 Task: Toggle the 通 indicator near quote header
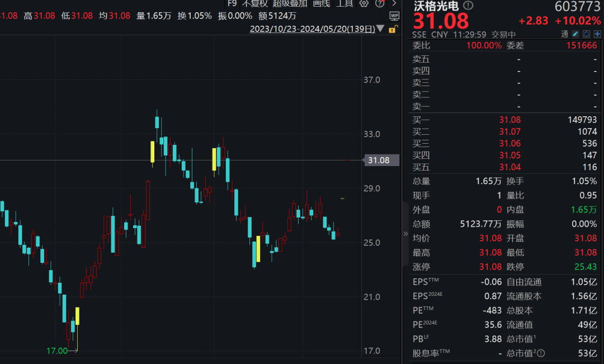tap(565, 34)
